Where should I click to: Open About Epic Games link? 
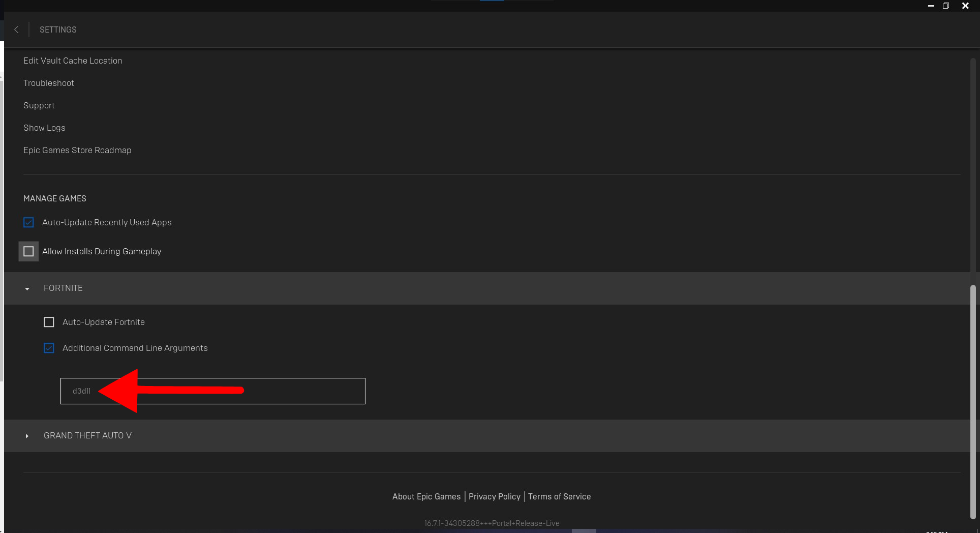pyautogui.click(x=426, y=496)
